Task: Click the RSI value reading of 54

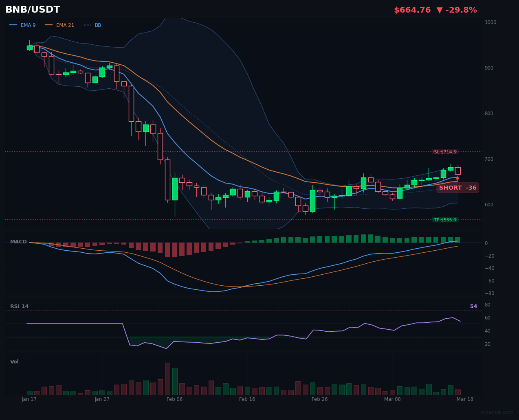Action: point(473,306)
